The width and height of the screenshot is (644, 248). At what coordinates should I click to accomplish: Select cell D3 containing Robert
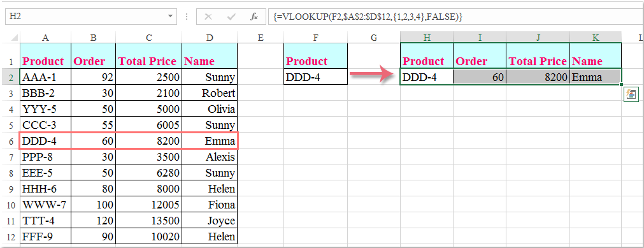click(210, 93)
